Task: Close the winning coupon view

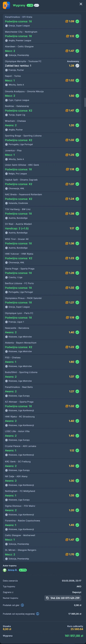Action: [81, 4]
